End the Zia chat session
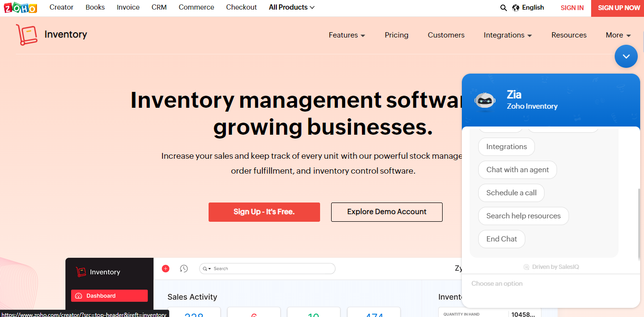The image size is (644, 317). [x=501, y=239]
